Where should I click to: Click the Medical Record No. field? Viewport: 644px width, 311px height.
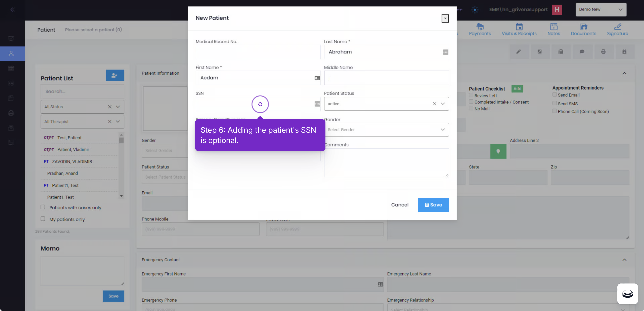coord(258,52)
